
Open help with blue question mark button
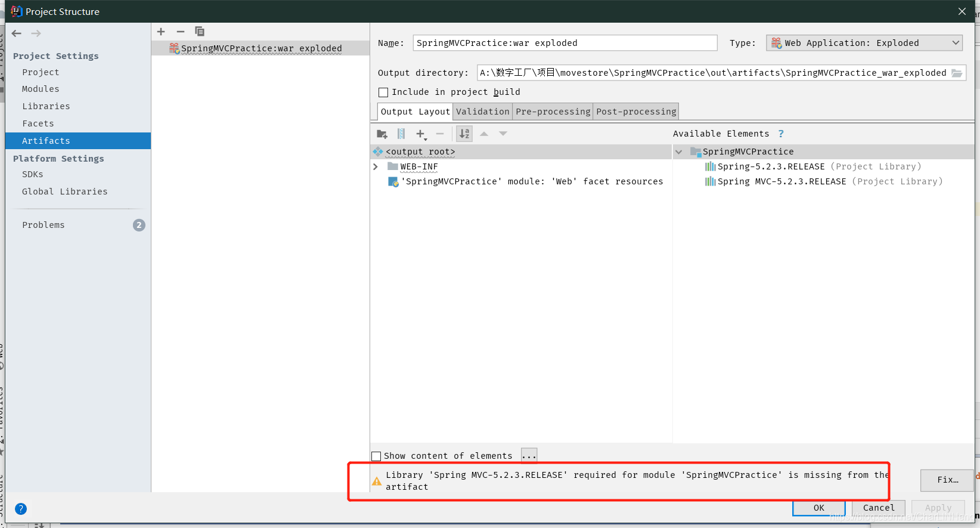(21, 509)
